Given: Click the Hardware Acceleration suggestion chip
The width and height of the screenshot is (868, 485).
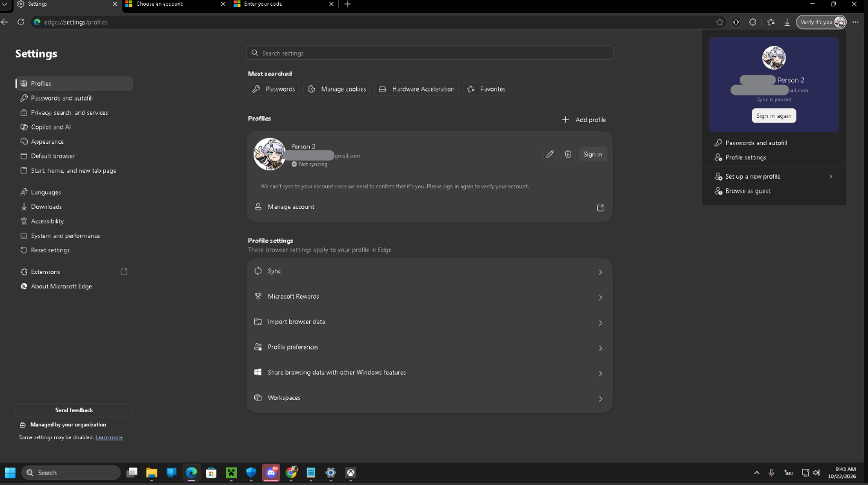Looking at the screenshot, I should pyautogui.click(x=417, y=89).
